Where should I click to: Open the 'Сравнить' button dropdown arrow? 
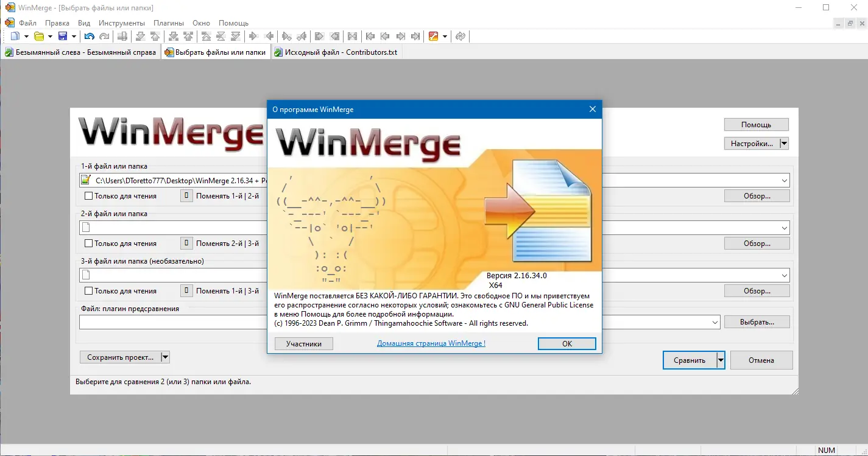(x=721, y=360)
